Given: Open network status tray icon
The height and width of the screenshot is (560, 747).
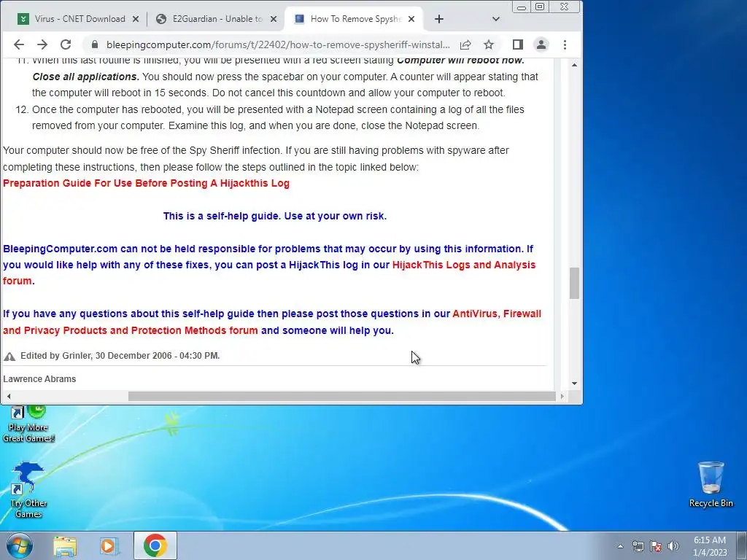Looking at the screenshot, I should click(638, 546).
